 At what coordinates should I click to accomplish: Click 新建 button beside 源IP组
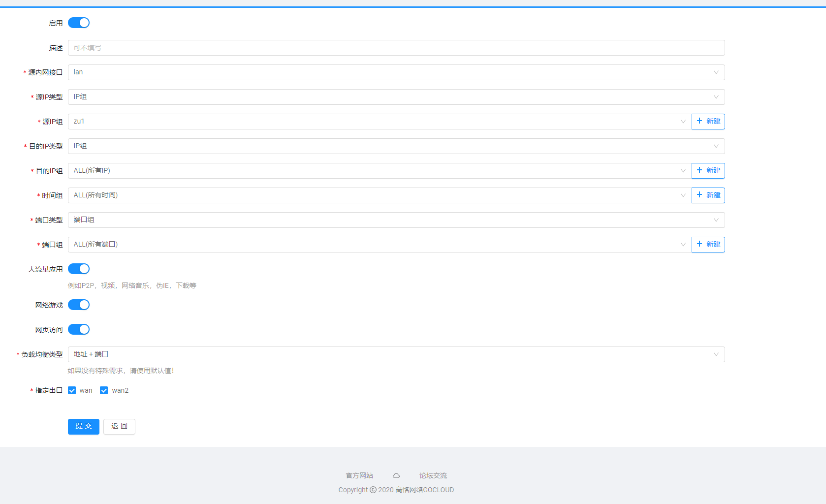click(x=708, y=122)
